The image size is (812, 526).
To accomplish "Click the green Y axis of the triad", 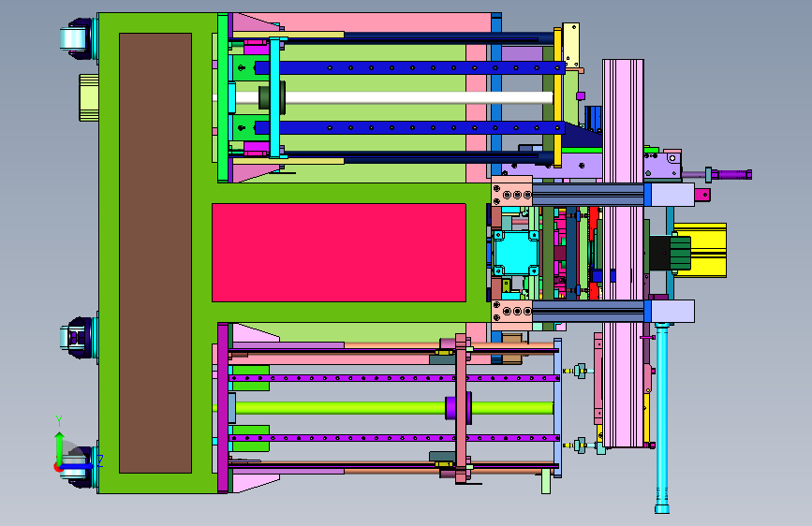I will click(59, 448).
